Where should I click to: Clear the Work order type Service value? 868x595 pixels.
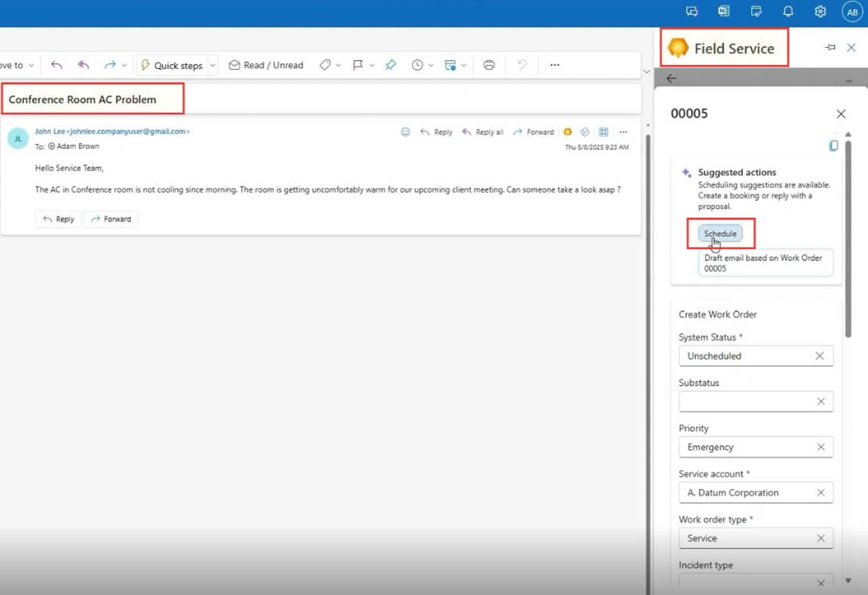[x=821, y=538]
